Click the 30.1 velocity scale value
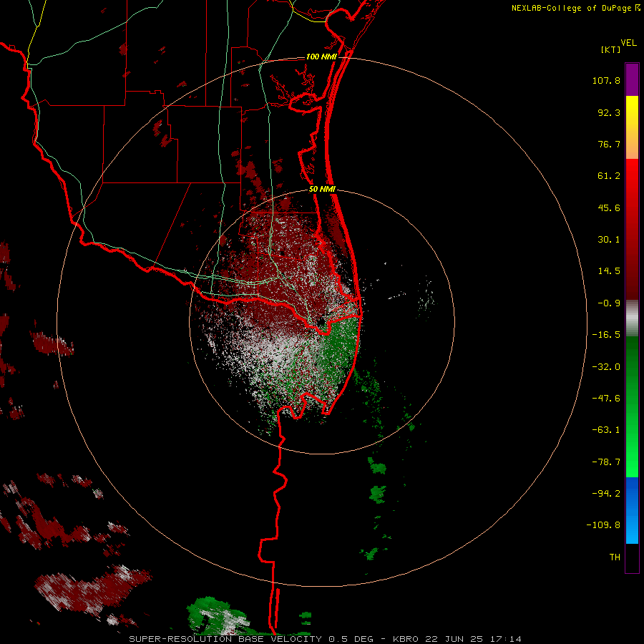The image size is (644, 644). point(609,240)
